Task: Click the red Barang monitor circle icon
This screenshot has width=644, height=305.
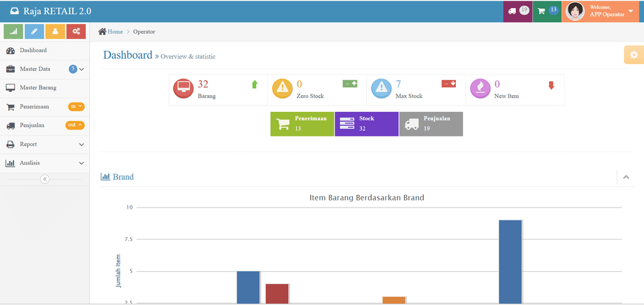Action: pos(183,89)
